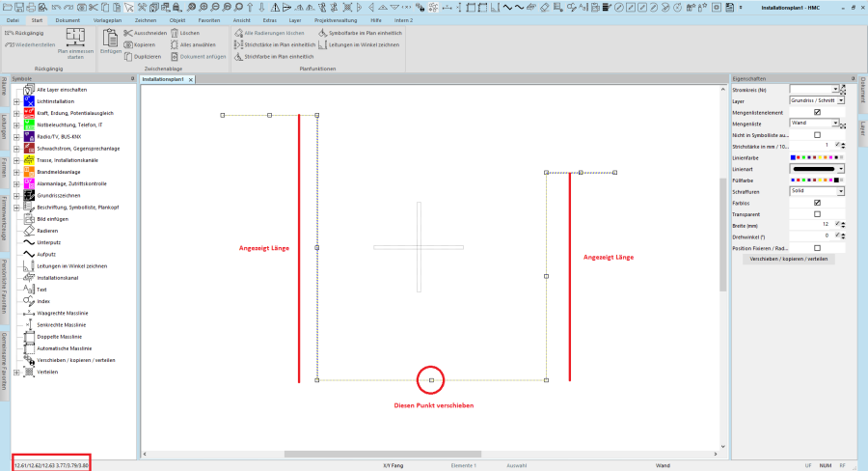
Task: Expand the Lichtinstallation tree node
Action: point(16,101)
